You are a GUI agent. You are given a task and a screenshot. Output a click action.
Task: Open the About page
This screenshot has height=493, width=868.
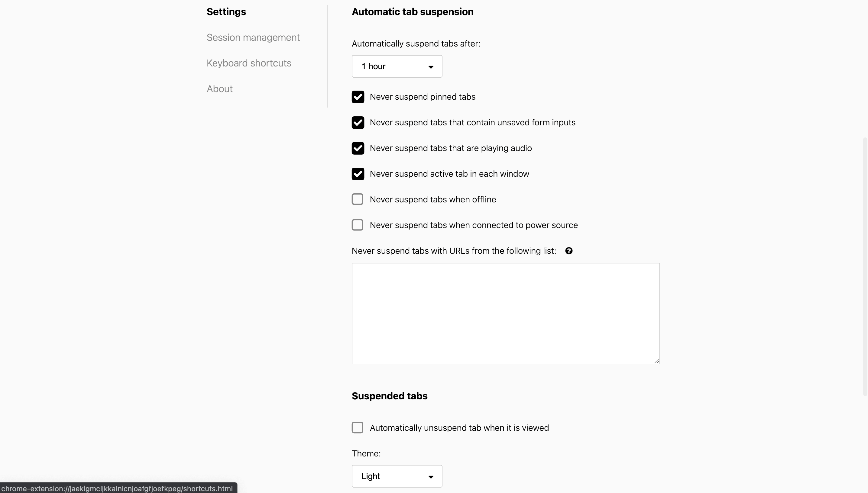coord(219,89)
